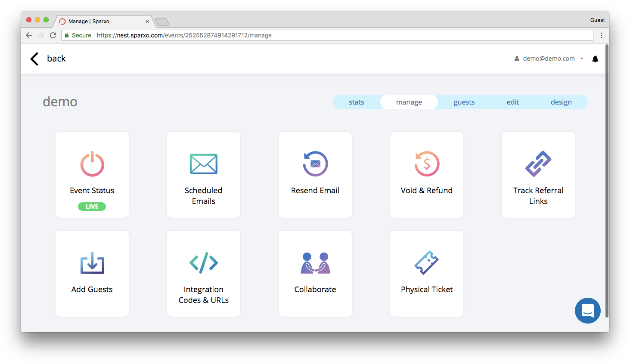Image resolution: width=630 pixels, height=364 pixels.
Task: Click the back chevron arrow
Action: tap(34, 59)
